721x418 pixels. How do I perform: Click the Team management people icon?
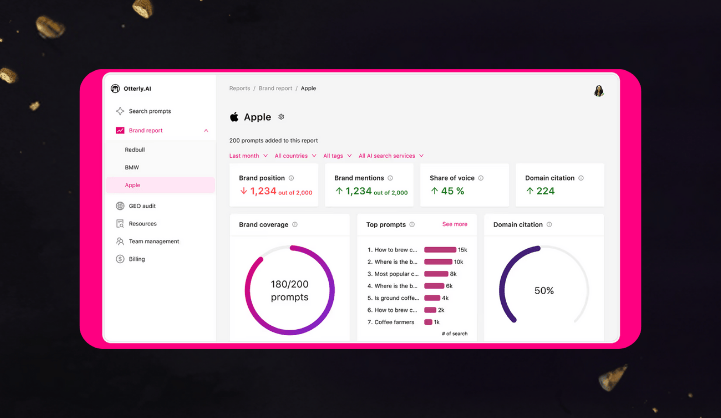click(x=120, y=241)
